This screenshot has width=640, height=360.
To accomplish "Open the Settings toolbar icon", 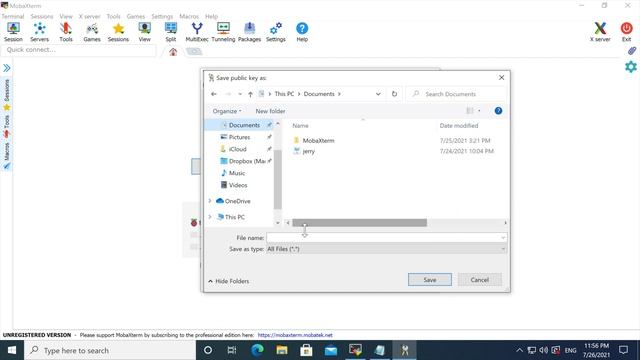I will [276, 32].
